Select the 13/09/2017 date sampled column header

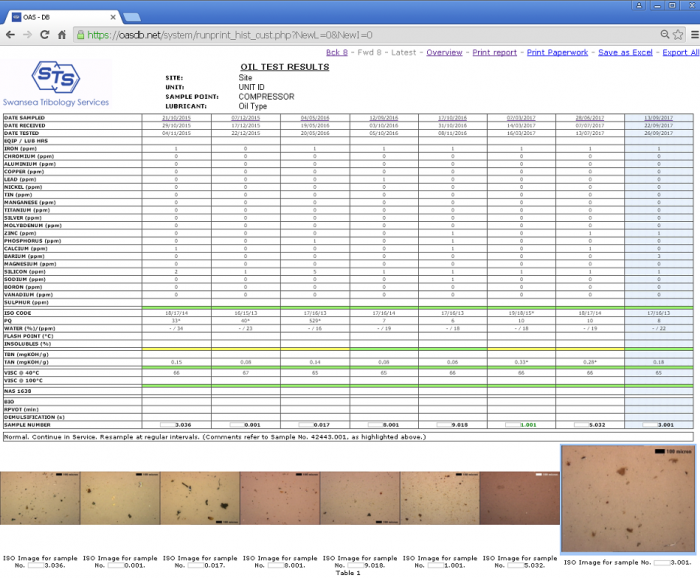659,118
